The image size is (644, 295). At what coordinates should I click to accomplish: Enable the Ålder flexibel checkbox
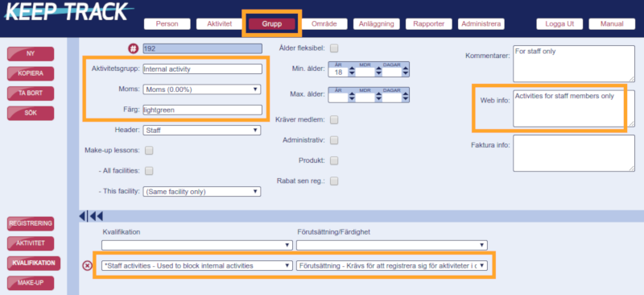click(334, 48)
